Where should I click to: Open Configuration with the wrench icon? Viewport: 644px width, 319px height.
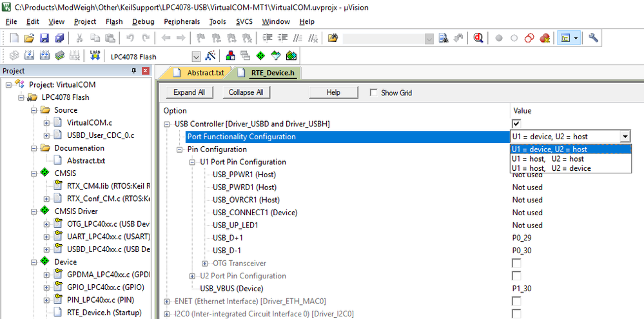[593, 38]
